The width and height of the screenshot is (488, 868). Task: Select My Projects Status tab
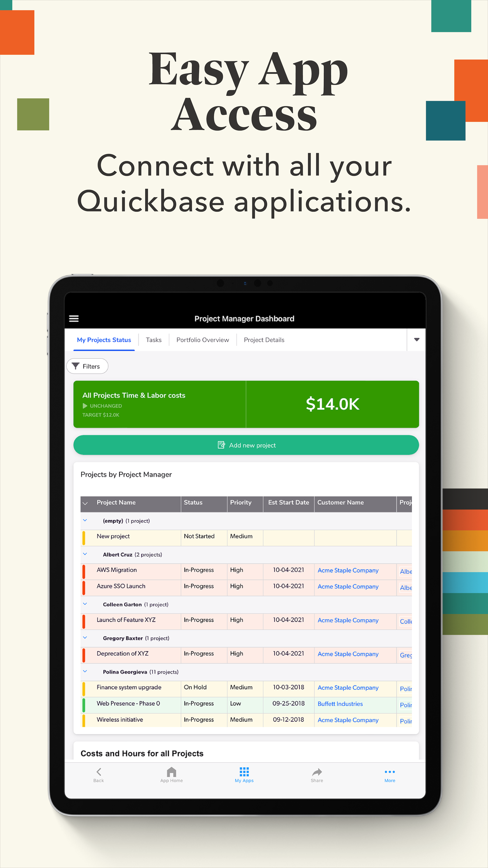[x=104, y=340]
